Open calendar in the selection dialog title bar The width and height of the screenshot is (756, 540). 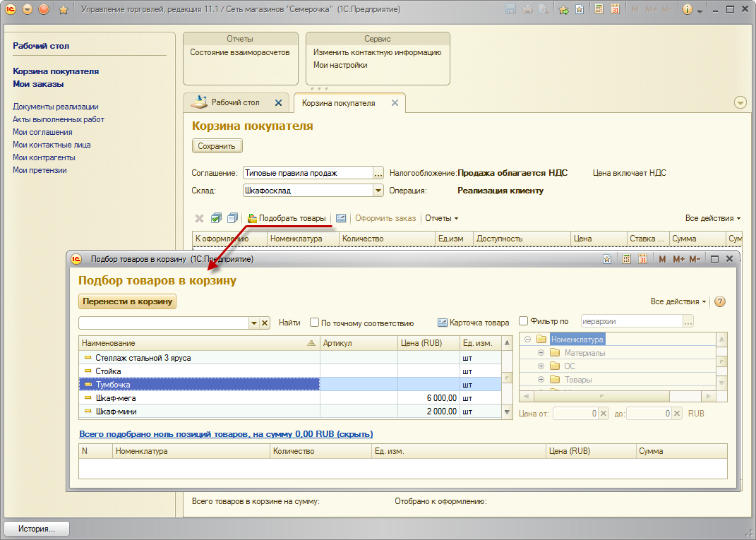click(642, 259)
